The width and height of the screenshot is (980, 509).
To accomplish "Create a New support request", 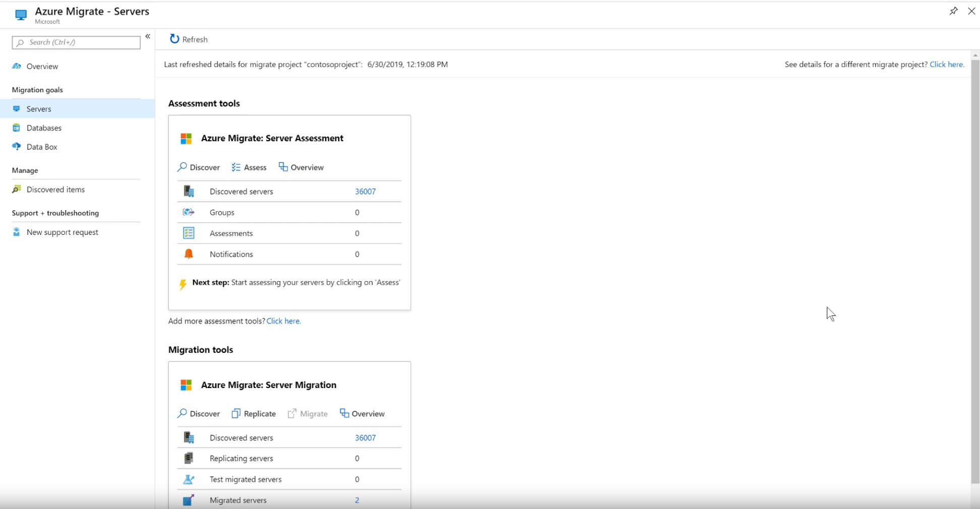I will [62, 232].
